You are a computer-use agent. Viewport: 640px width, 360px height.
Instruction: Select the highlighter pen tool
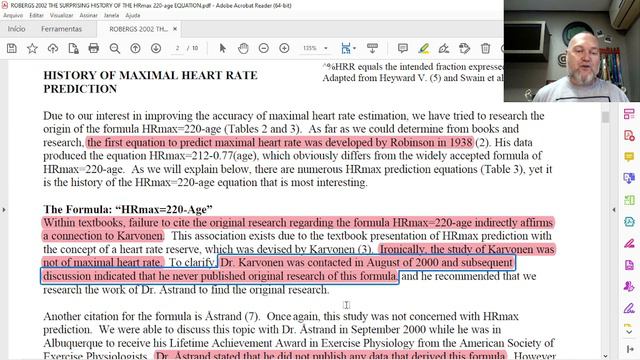(x=424, y=49)
